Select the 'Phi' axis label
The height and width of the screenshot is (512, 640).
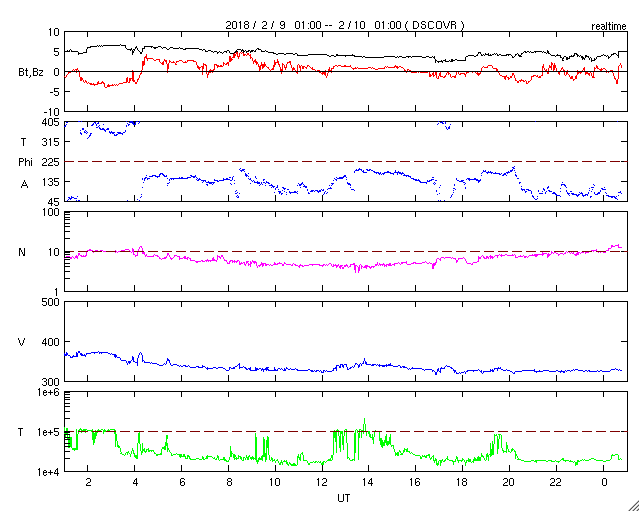(25, 163)
